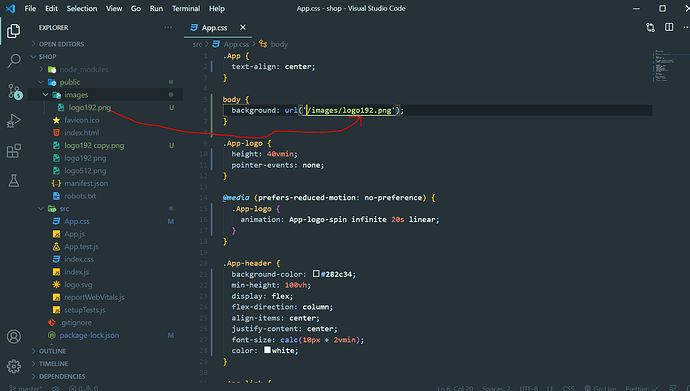The width and height of the screenshot is (690, 391).
Task: Open robots.txt file
Action: [80, 196]
